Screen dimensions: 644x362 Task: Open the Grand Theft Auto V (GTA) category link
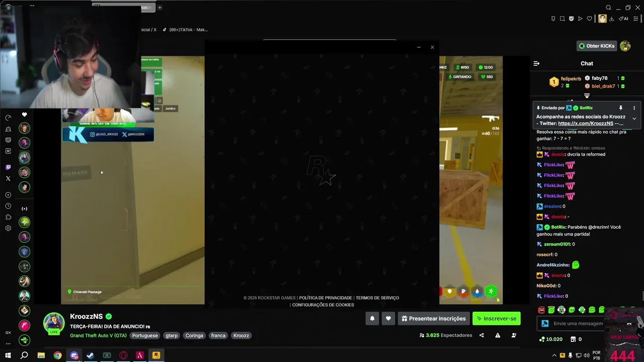pyautogui.click(x=98, y=335)
